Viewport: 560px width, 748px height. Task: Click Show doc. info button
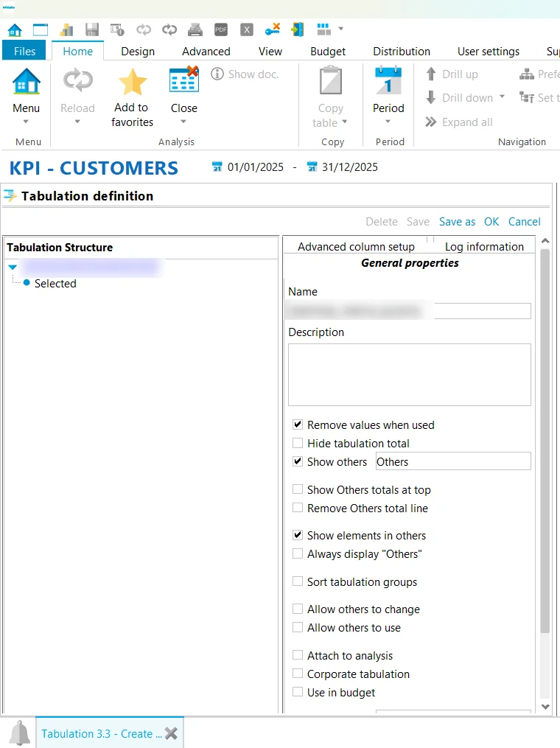tap(245, 74)
